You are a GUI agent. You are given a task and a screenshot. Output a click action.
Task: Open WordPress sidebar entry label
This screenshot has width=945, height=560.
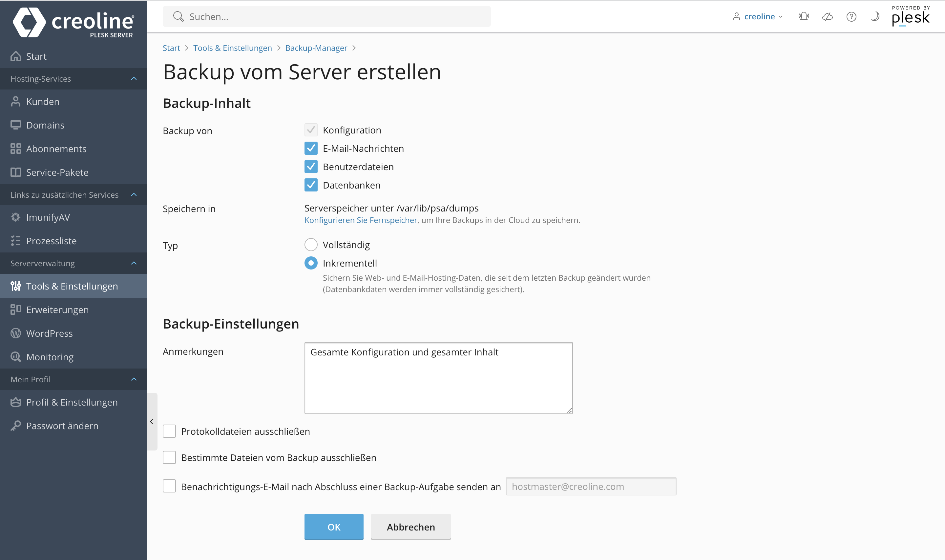pos(50,333)
